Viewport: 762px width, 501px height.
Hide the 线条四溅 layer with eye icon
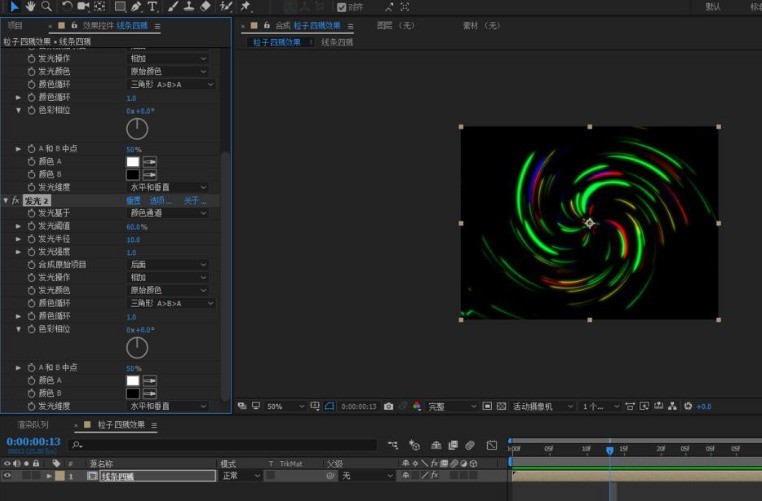(7, 476)
